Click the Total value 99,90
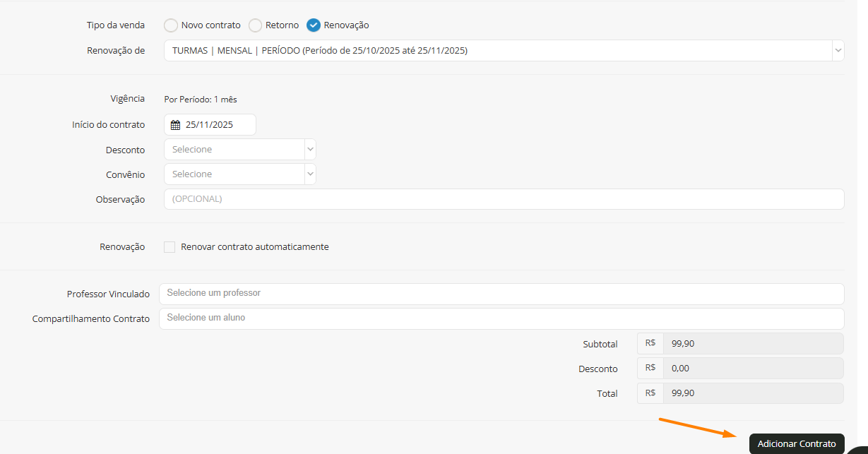The image size is (868, 454). tap(753, 393)
